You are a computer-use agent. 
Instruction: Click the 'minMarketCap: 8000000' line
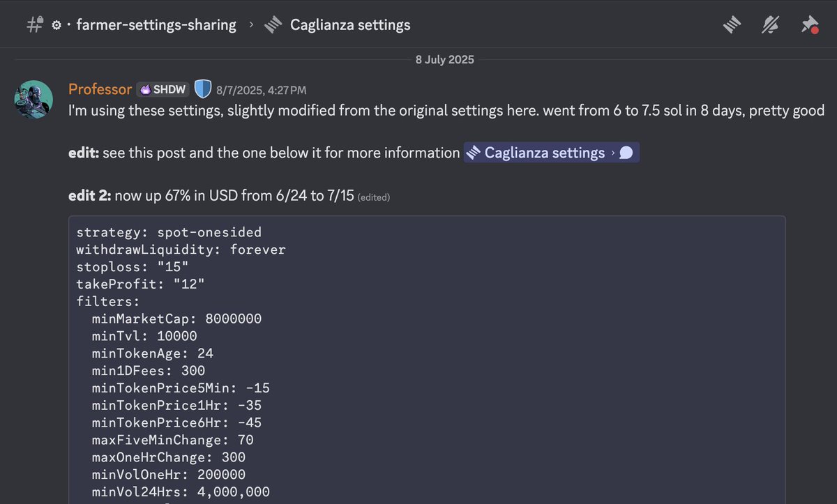pyautogui.click(x=176, y=319)
